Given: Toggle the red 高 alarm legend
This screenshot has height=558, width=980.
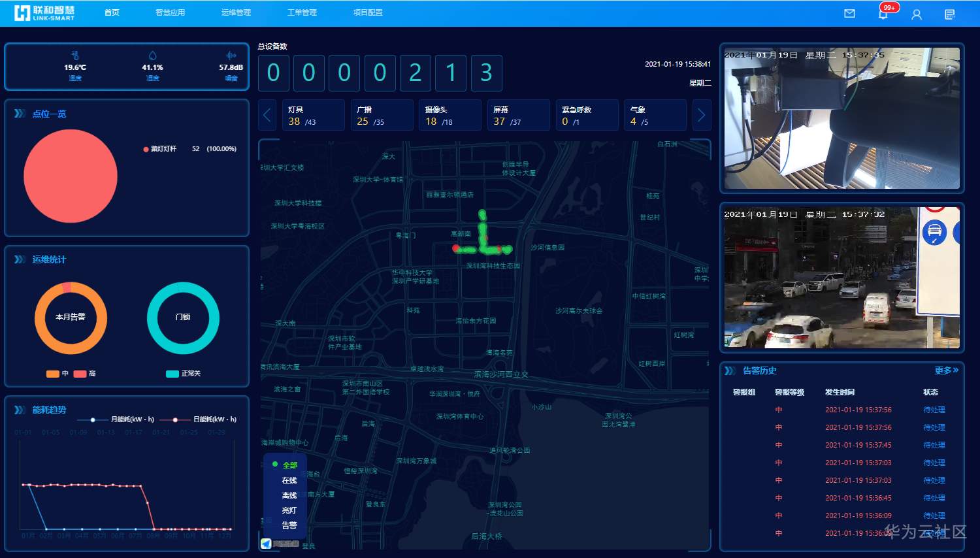Looking at the screenshot, I should [85, 374].
